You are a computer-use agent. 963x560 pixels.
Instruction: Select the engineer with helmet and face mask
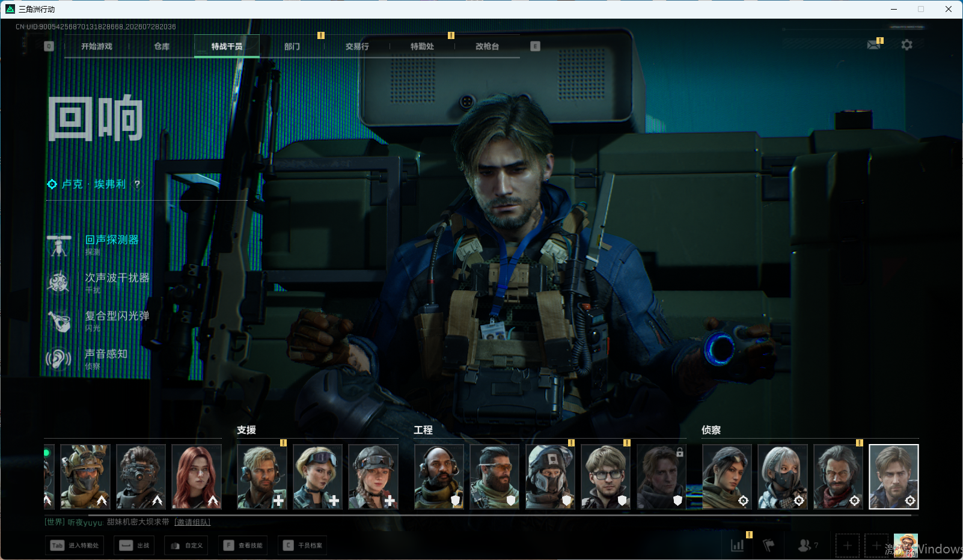tap(550, 477)
